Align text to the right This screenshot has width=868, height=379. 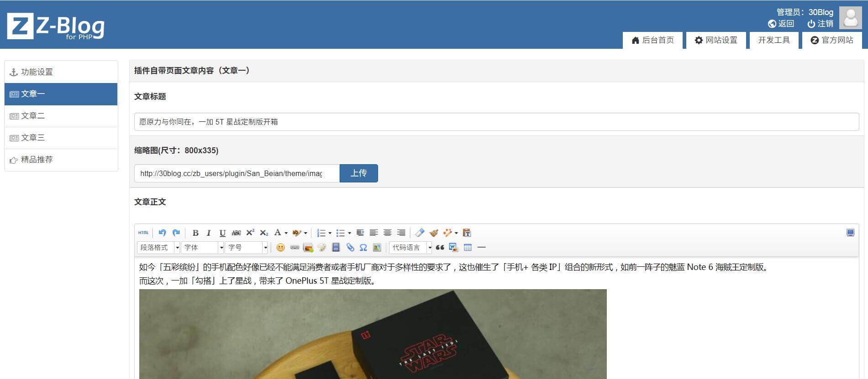coord(401,233)
